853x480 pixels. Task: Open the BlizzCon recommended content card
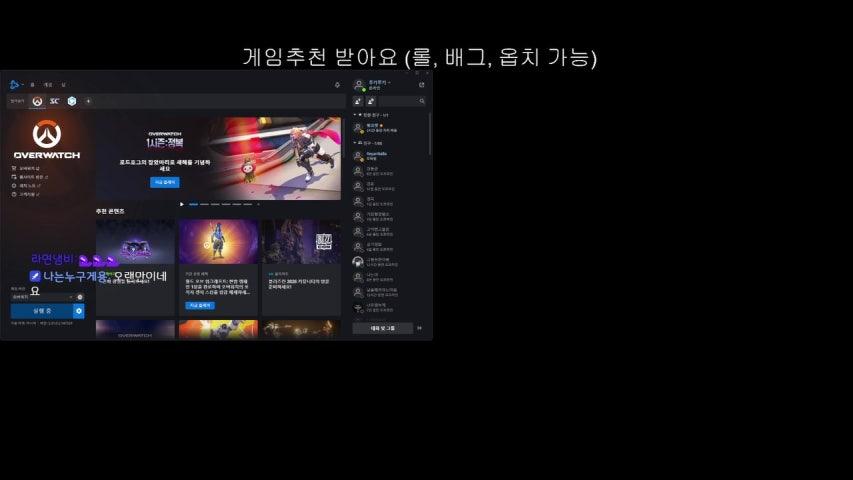point(301,267)
